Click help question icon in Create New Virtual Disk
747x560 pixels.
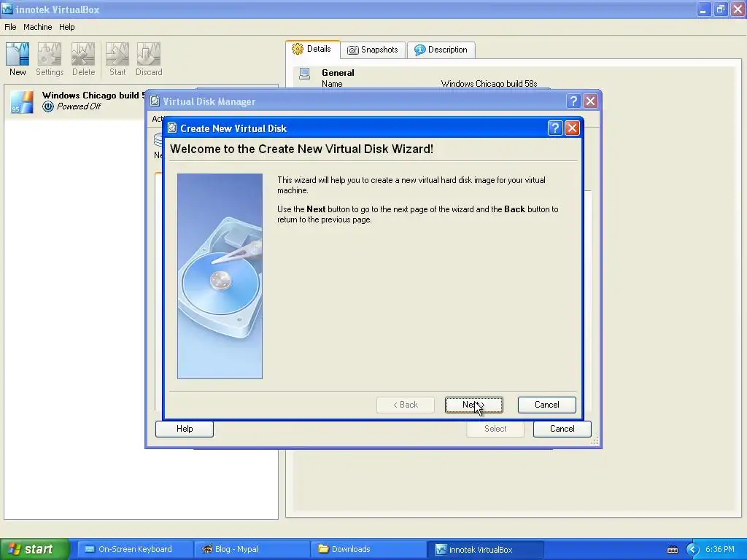555,128
